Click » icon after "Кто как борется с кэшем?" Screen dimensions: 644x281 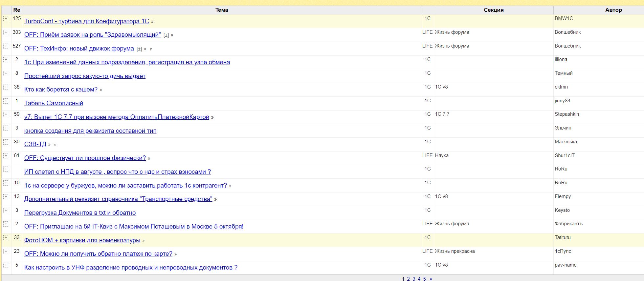(100, 90)
